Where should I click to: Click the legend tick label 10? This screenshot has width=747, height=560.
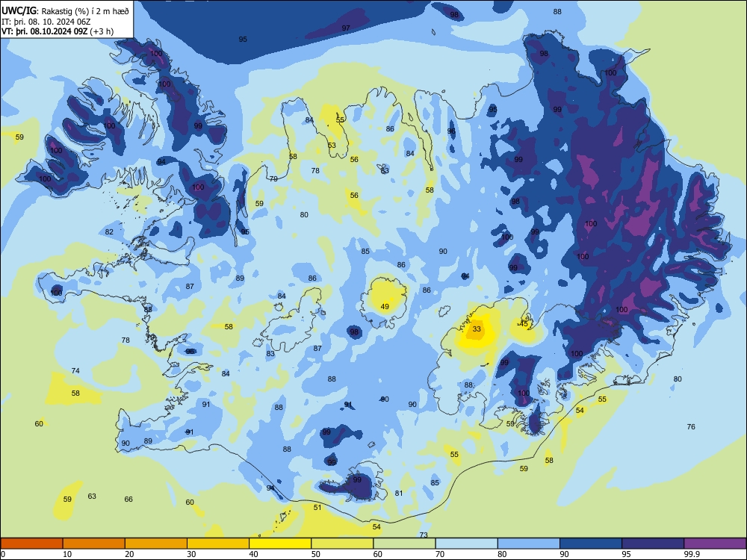coord(67,554)
